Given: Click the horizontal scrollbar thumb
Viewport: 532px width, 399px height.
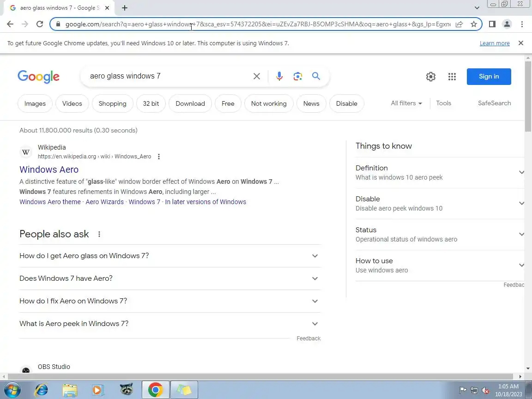Looking at the screenshot, I should point(260,376).
